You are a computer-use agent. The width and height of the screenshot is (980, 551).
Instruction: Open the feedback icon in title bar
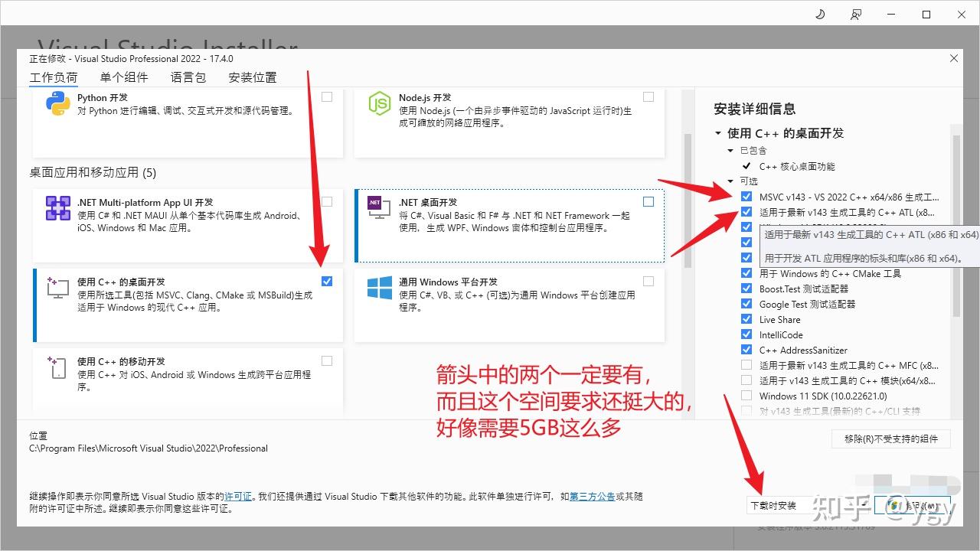[x=856, y=15]
